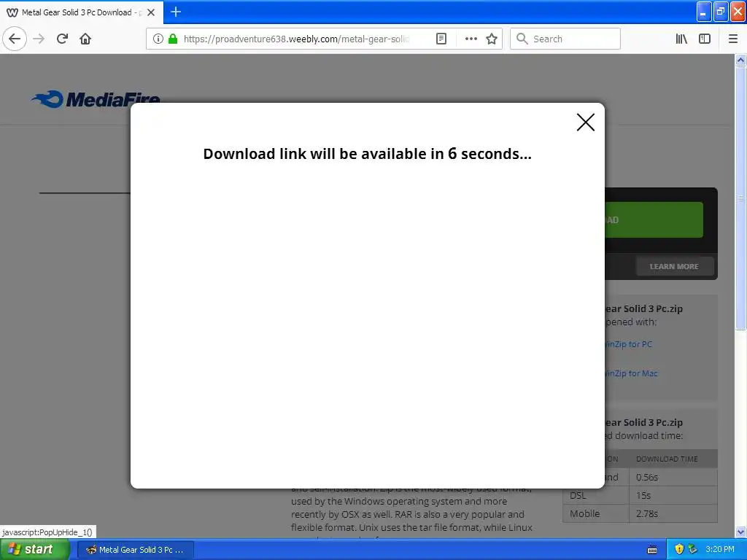Toggle the sidebar view icon
This screenshot has width=747, height=560.
(705, 39)
